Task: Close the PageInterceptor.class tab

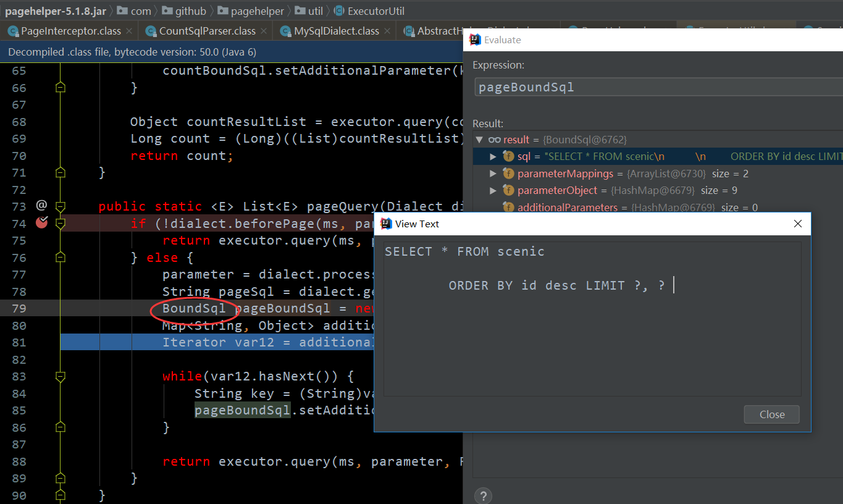Action: pyautogui.click(x=128, y=31)
